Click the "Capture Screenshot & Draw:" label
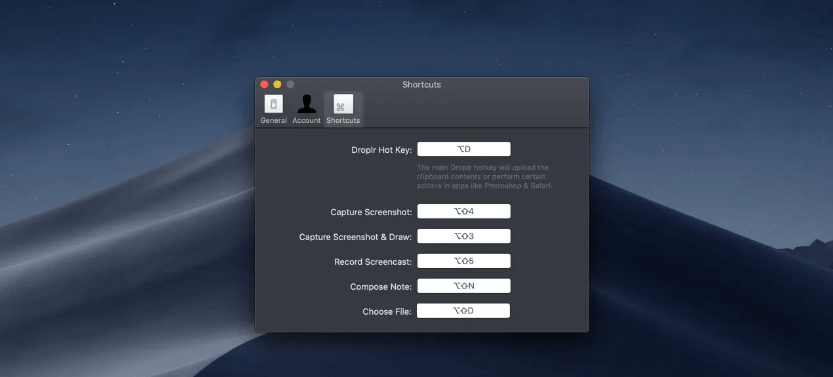The image size is (833, 377). pos(355,237)
